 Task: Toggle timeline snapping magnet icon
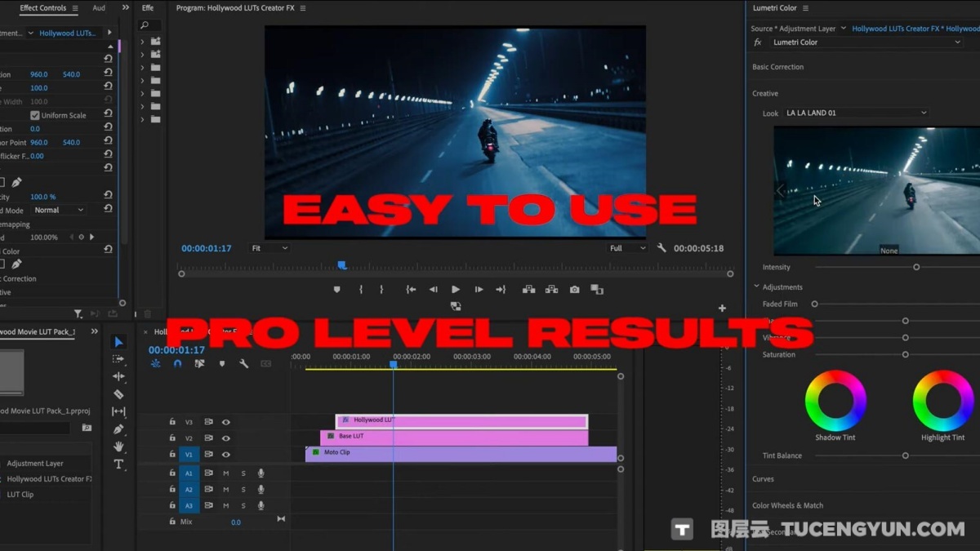177,364
